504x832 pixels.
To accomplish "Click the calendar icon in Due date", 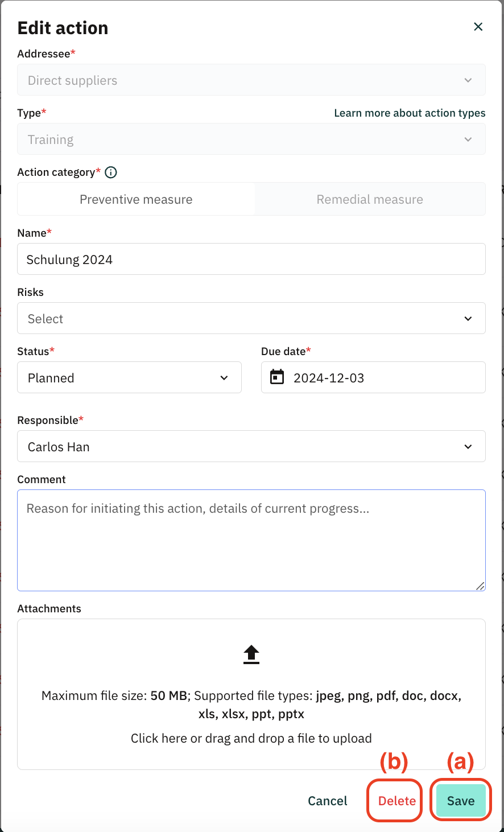I will (x=277, y=377).
